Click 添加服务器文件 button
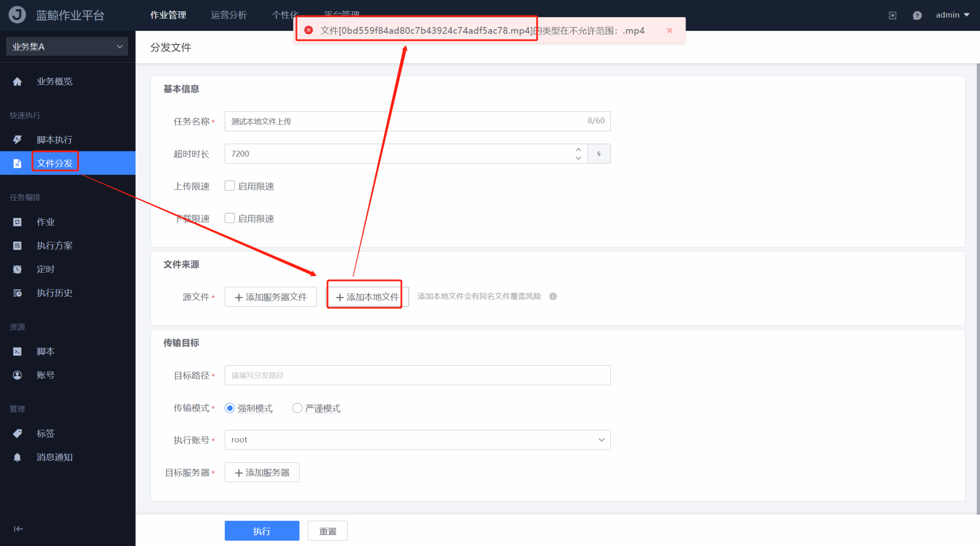Viewport: 980px width, 546px height. (271, 297)
